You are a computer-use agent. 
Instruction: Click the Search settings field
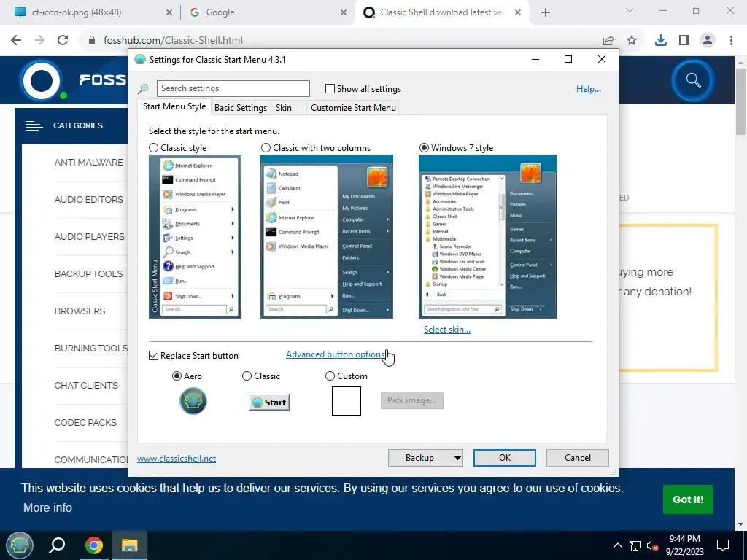[x=233, y=88]
